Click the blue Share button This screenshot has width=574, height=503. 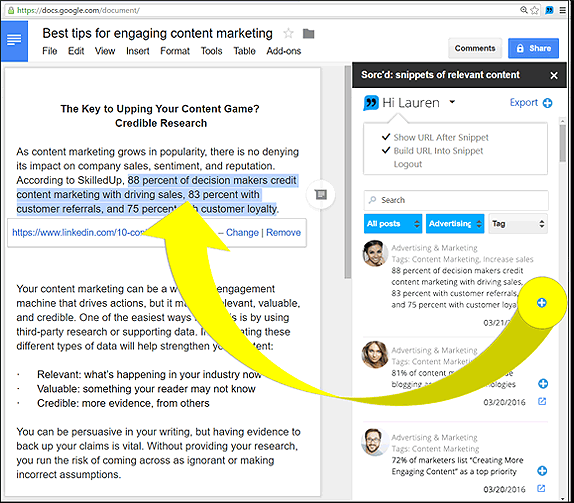533,48
